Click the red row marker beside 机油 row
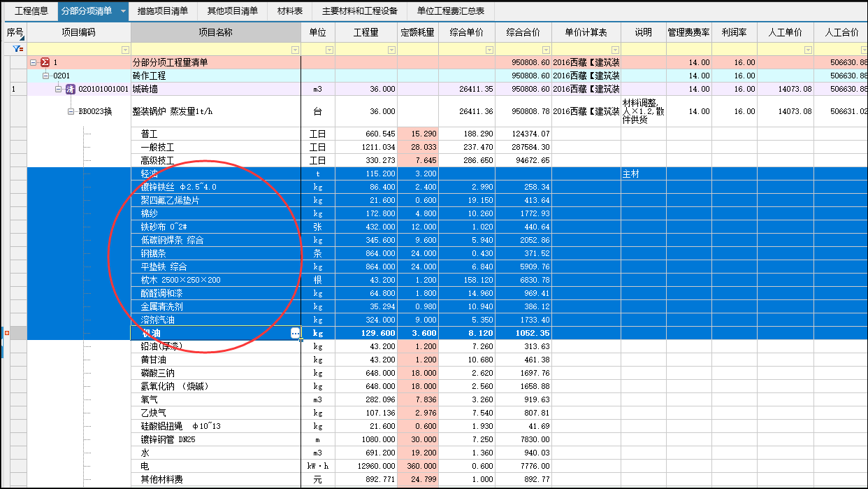The width and height of the screenshot is (868, 489). pyautogui.click(x=7, y=333)
